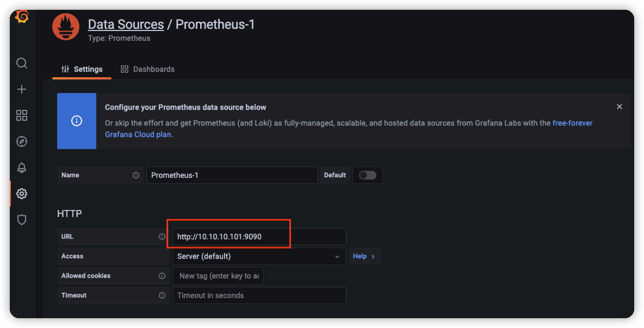Follow the Data Sources breadcrumb link
This screenshot has height=328, width=644.
(126, 24)
